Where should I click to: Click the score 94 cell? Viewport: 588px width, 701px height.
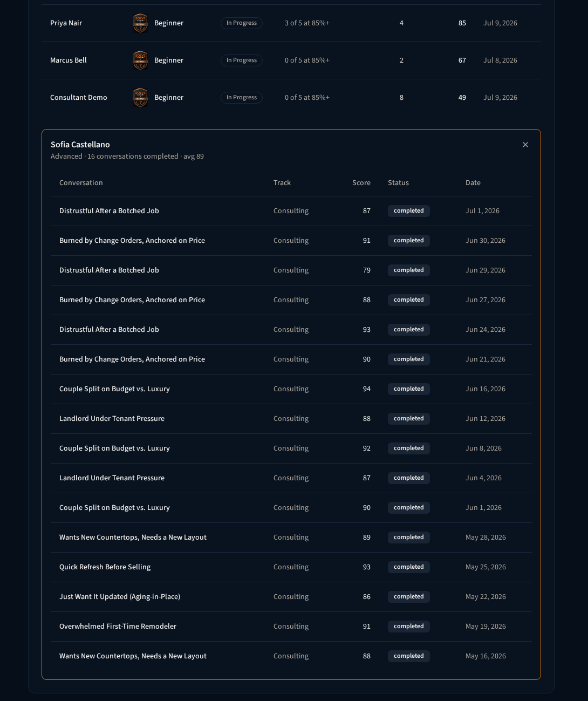pos(367,389)
